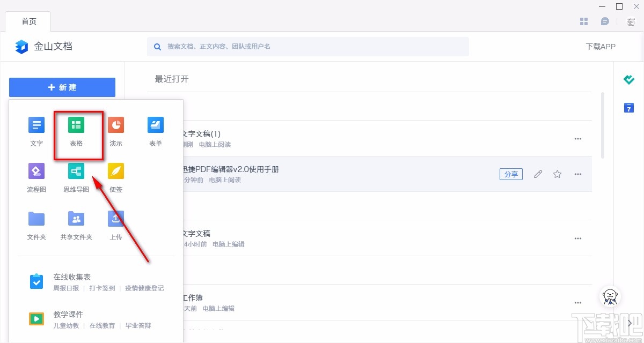This screenshot has height=343, width=644.
Task: Share the 迅捷PDF编辑器 manual via 分享 button
Action: coord(511,174)
